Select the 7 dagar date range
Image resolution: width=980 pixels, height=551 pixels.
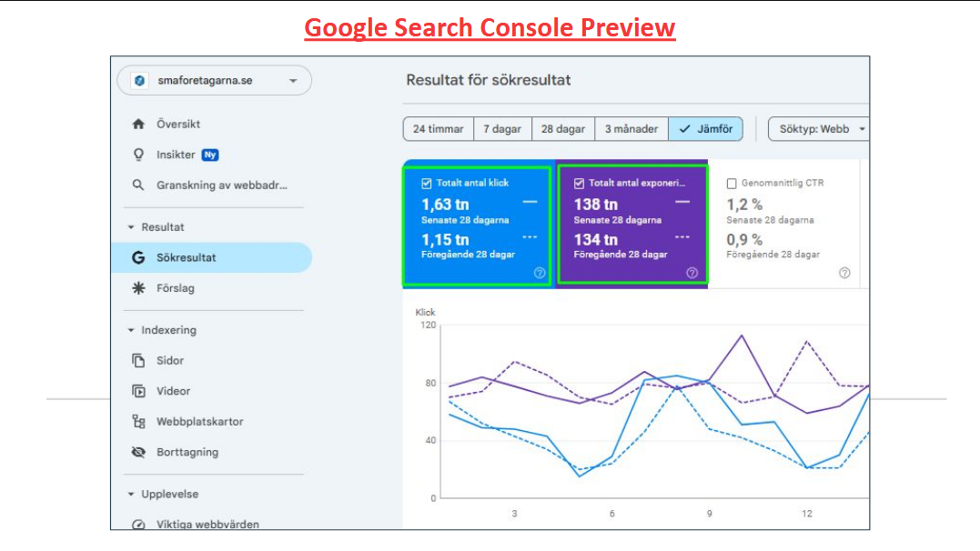pos(502,129)
